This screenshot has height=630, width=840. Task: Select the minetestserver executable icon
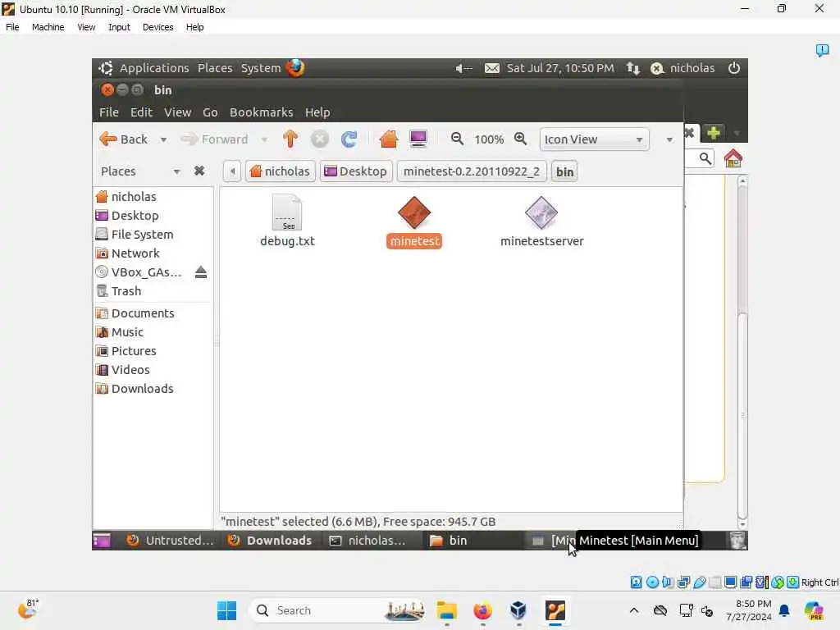pyautogui.click(x=541, y=221)
